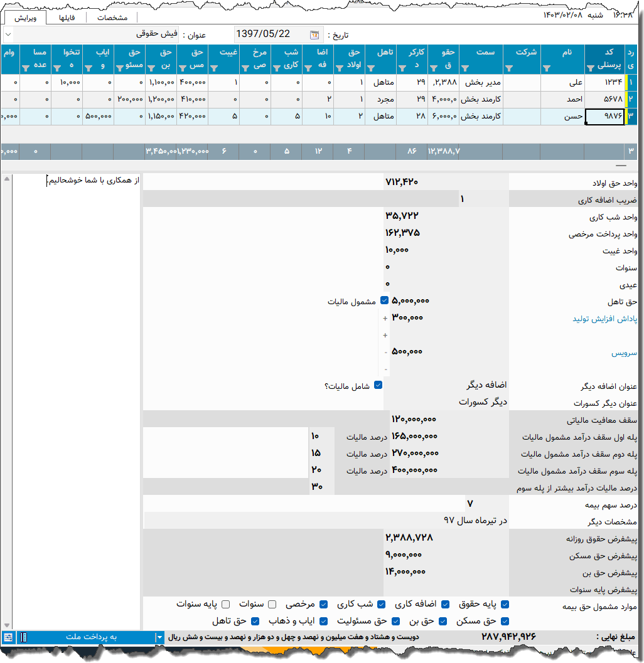
Task: Click the filter icon in the نام column header
Action: pos(546,68)
